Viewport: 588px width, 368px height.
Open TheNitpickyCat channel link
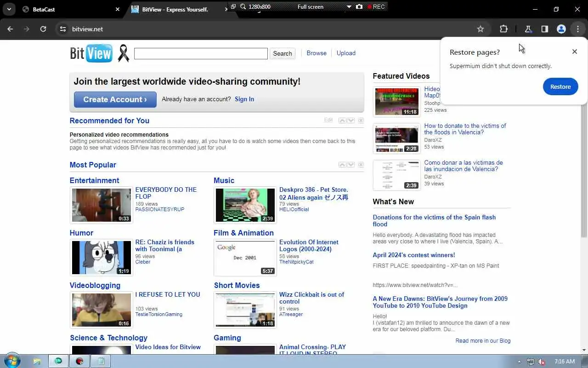[x=296, y=262]
